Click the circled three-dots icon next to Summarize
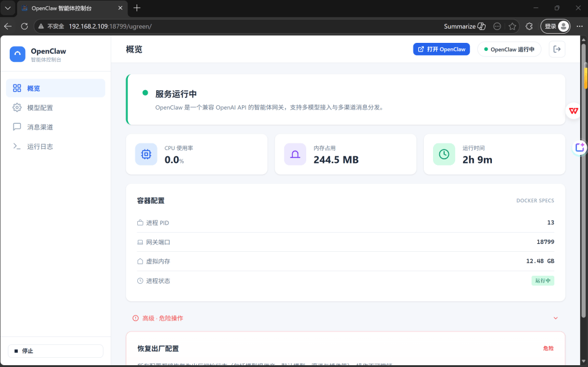This screenshot has height=367, width=588. point(497,26)
